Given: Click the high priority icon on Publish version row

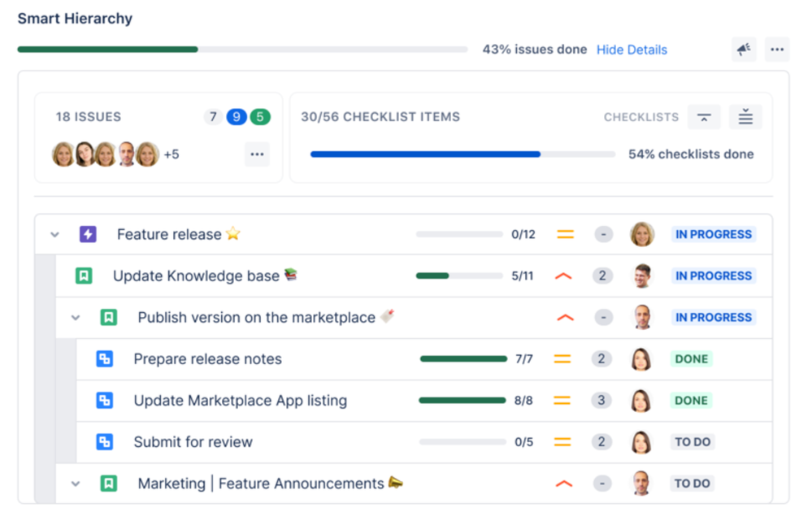Looking at the screenshot, I should (x=565, y=317).
